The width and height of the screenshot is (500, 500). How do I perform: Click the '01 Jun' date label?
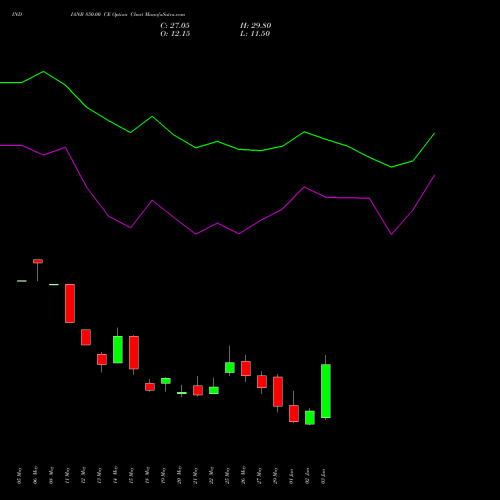point(292,476)
